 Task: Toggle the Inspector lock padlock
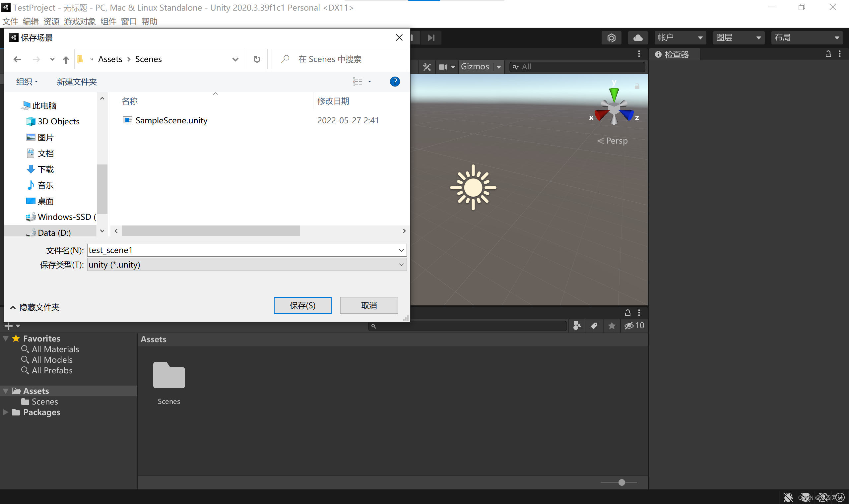829,54
